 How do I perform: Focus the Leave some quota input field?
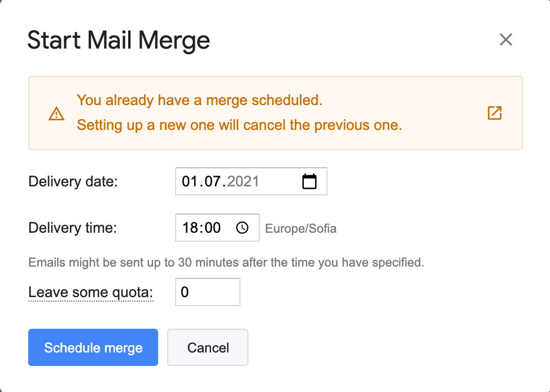coord(207,292)
